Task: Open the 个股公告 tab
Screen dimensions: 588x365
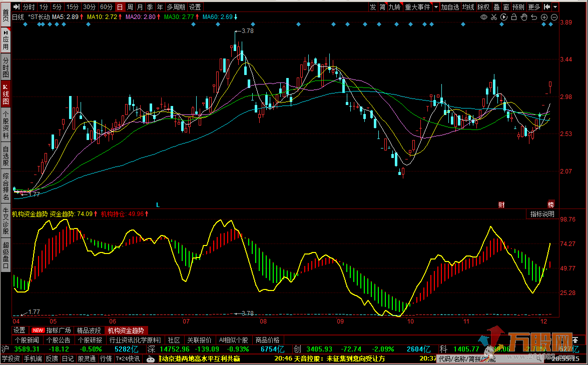Action: tap(59, 340)
